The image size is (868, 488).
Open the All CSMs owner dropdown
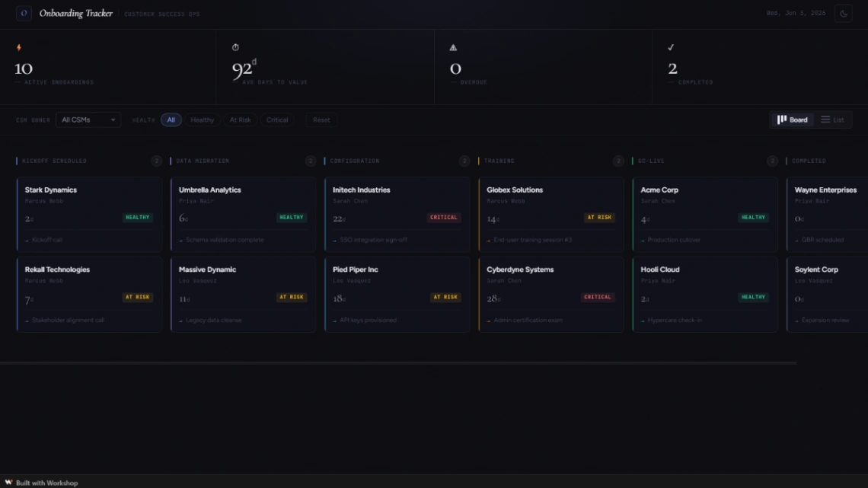pyautogui.click(x=88, y=120)
